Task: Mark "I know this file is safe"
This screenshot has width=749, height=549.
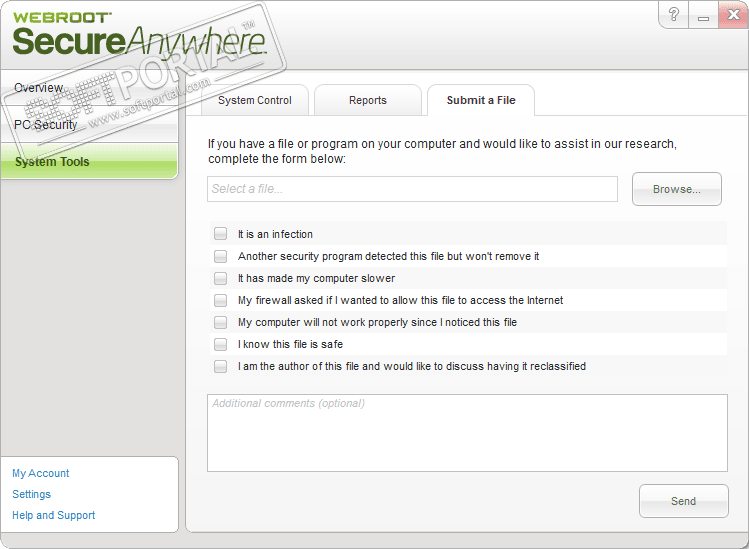Action: [x=220, y=344]
